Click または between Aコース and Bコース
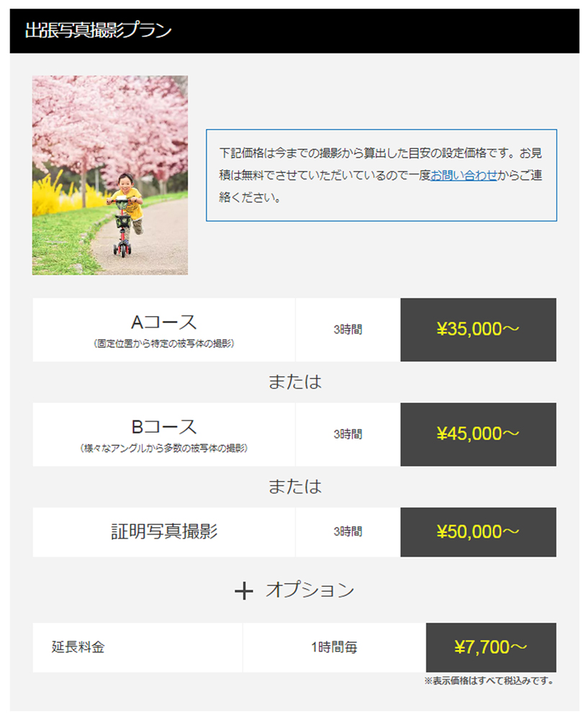Screen dimensions: 588x720 (x=294, y=382)
